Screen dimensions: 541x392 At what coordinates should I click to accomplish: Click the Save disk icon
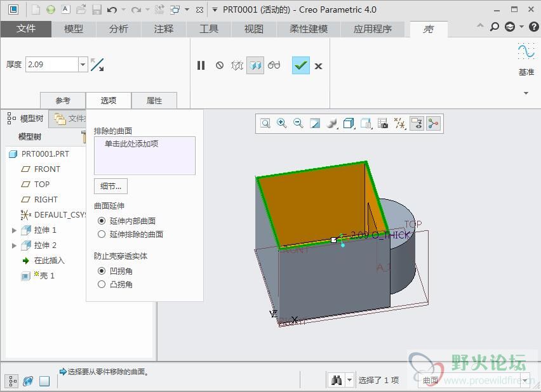coord(97,10)
